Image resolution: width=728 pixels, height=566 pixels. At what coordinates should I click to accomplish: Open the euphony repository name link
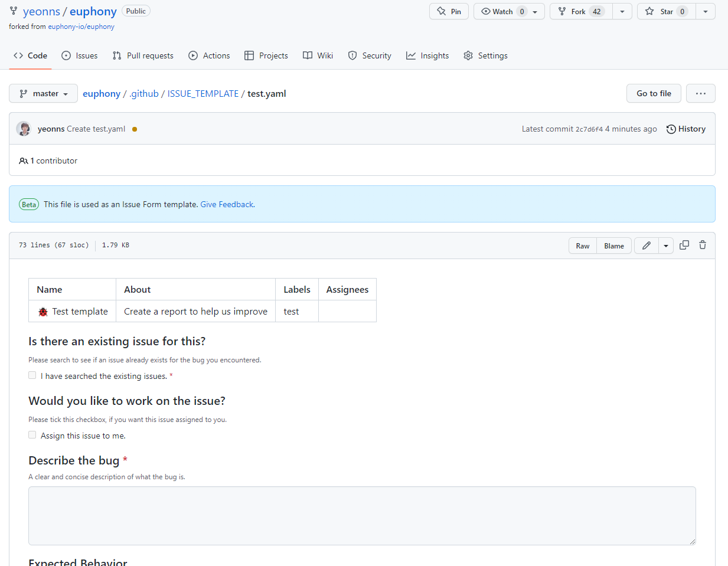(x=93, y=12)
